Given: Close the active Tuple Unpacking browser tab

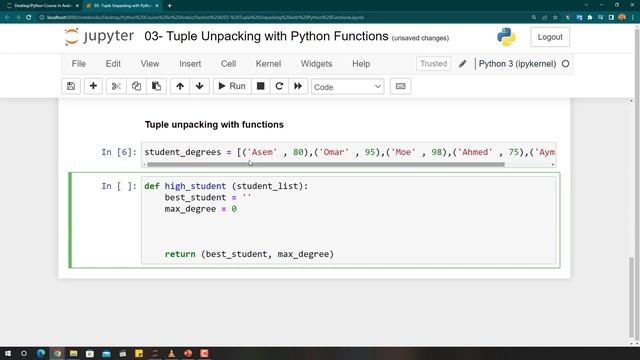Looking at the screenshot, I should coord(157,6).
